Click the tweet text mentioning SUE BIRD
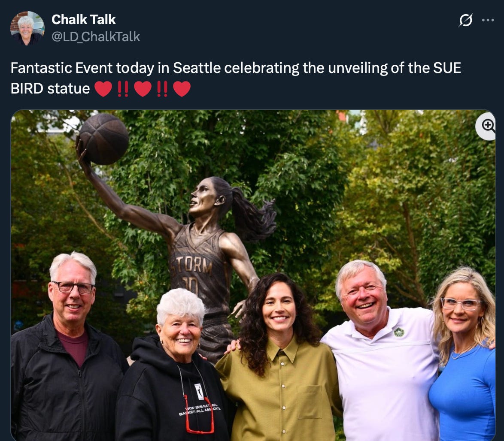This screenshot has width=504, height=441. point(236,78)
